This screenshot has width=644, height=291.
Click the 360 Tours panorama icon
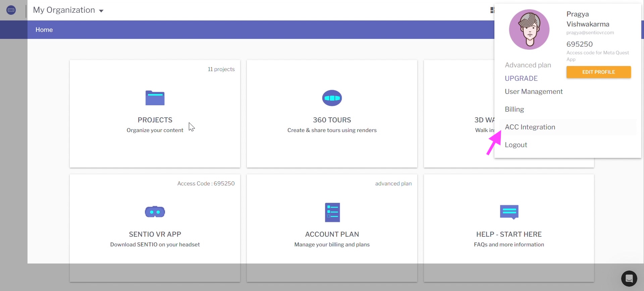coord(332,98)
